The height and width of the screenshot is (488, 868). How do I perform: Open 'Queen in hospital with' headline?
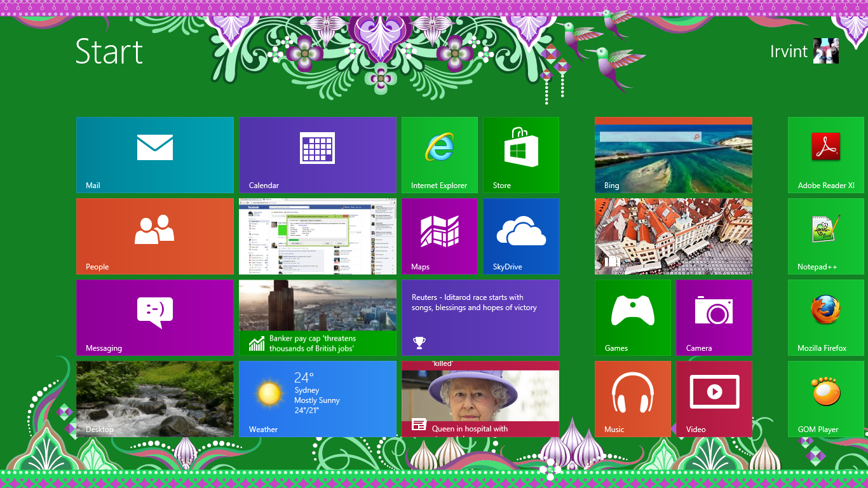[x=470, y=429]
